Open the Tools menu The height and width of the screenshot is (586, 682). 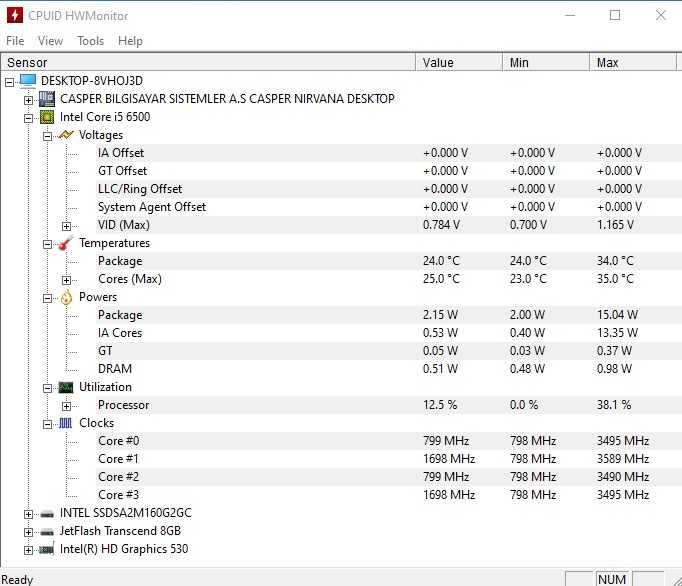click(90, 41)
